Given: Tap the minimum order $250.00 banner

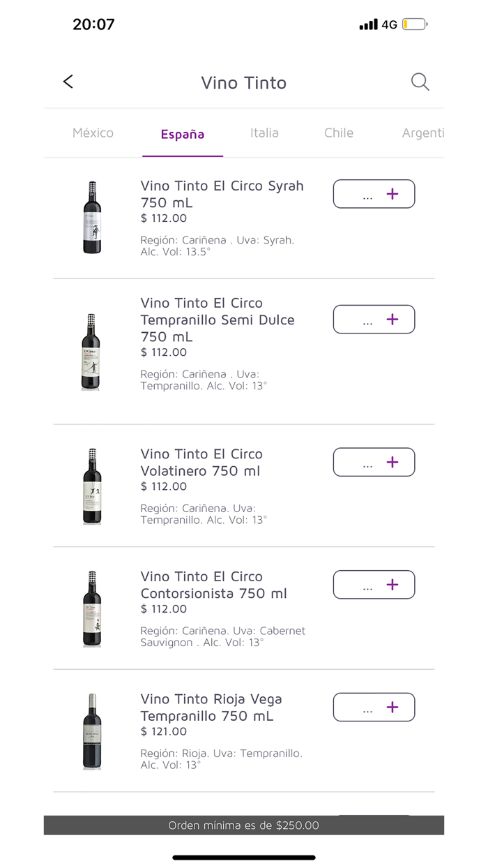Looking at the screenshot, I should 244,825.
